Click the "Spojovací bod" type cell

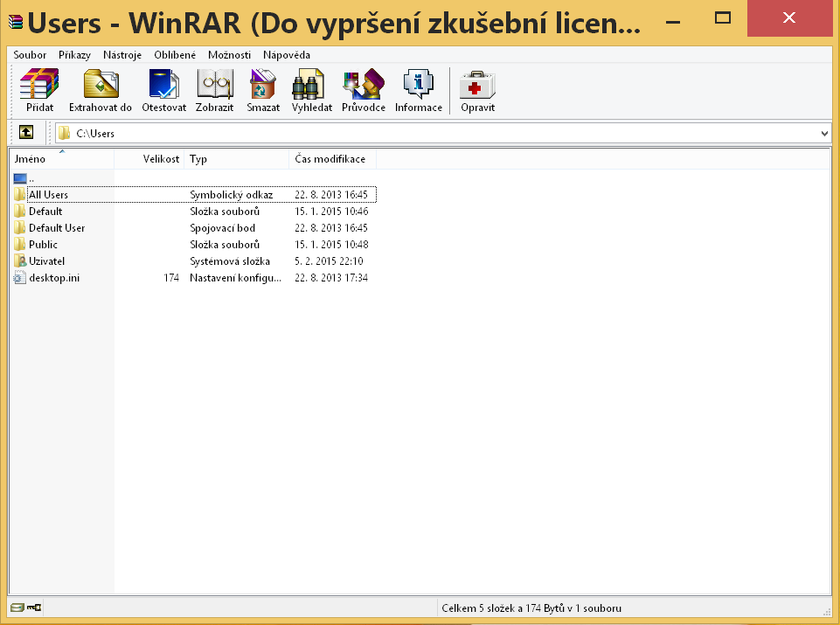click(222, 227)
